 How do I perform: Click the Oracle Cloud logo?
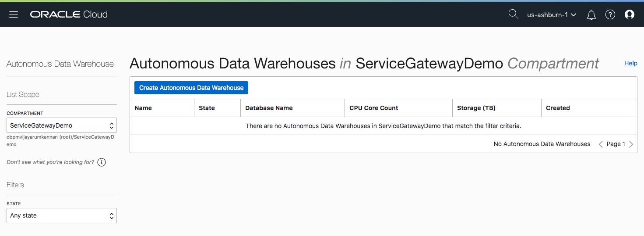click(69, 14)
